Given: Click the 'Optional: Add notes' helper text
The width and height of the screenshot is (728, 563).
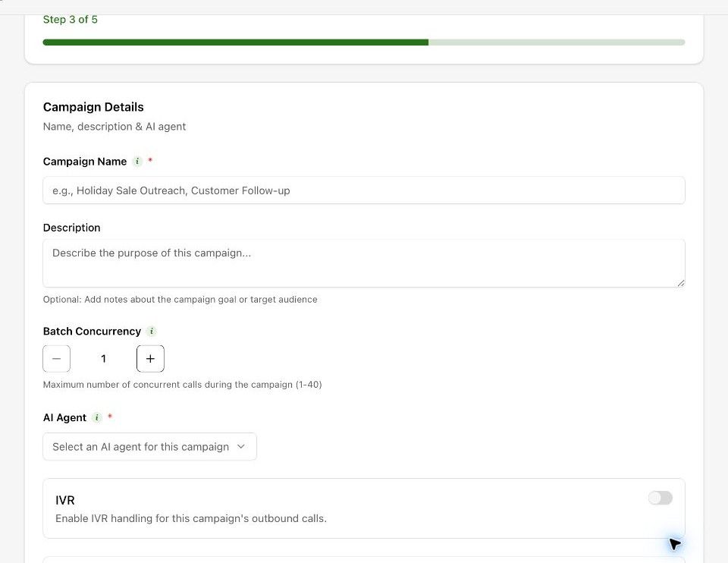Looking at the screenshot, I should pos(180,300).
